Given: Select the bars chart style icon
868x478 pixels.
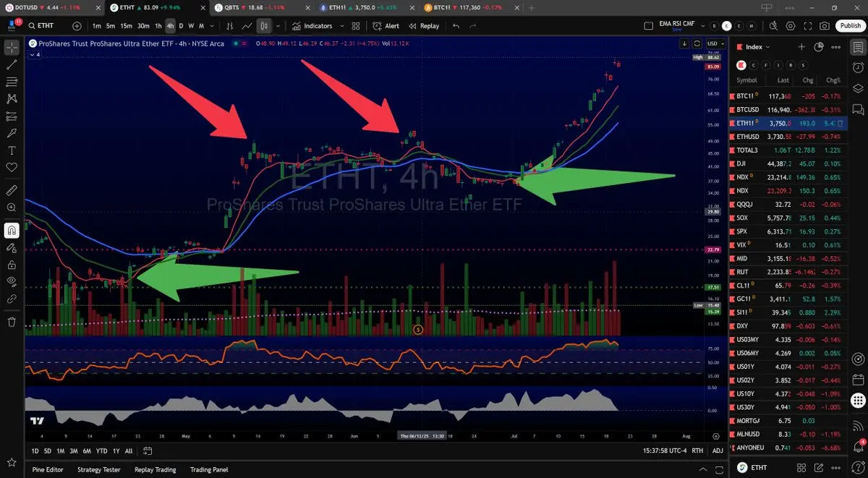Looking at the screenshot, I should pos(230,26).
